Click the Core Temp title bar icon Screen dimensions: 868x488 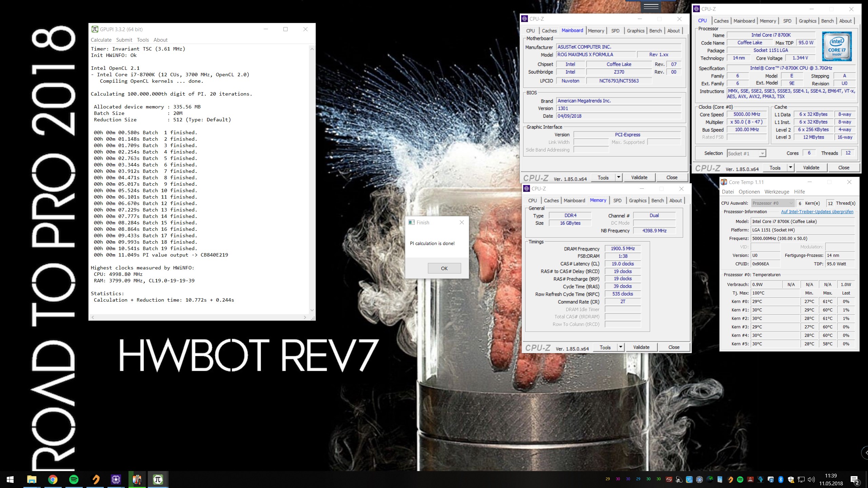pyautogui.click(x=724, y=182)
